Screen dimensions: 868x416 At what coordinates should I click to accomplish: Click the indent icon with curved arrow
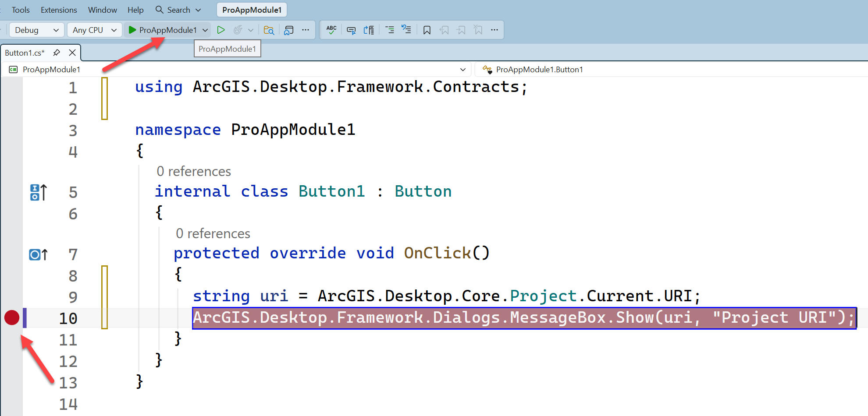[406, 30]
